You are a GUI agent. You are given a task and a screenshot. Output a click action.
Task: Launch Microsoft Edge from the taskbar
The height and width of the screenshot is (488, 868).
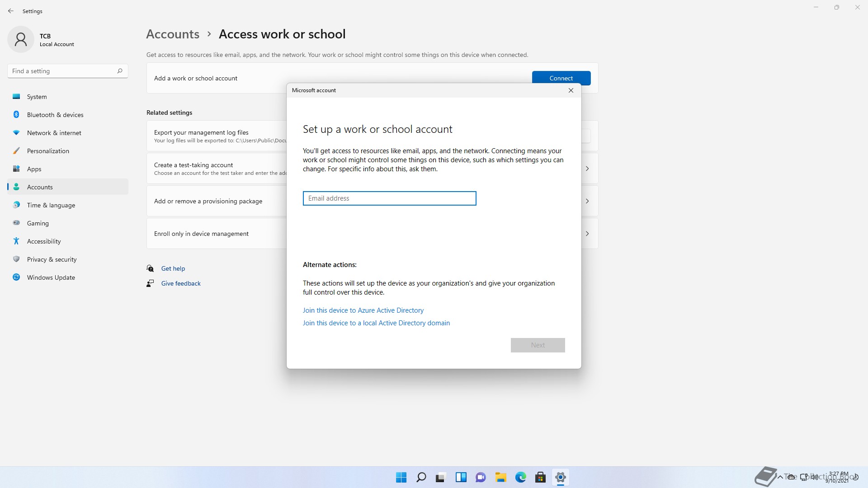tap(520, 477)
